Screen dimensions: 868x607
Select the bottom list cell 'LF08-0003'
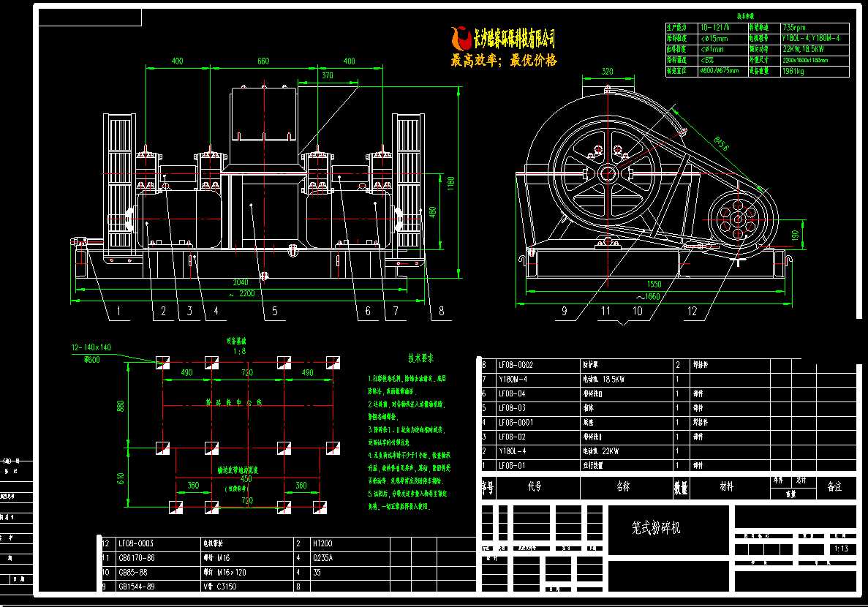[x=135, y=544]
